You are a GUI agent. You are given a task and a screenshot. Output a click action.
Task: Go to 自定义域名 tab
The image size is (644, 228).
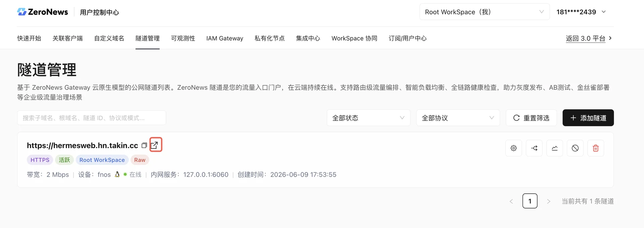click(x=109, y=38)
